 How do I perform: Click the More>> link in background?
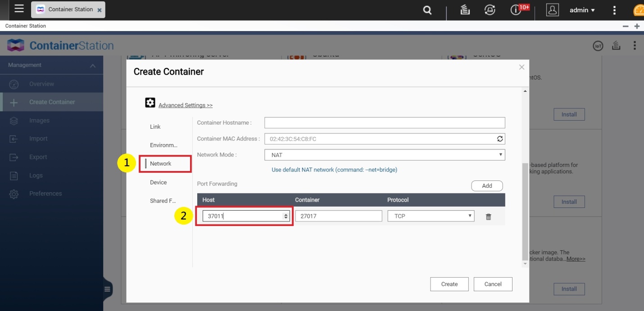tap(576, 259)
